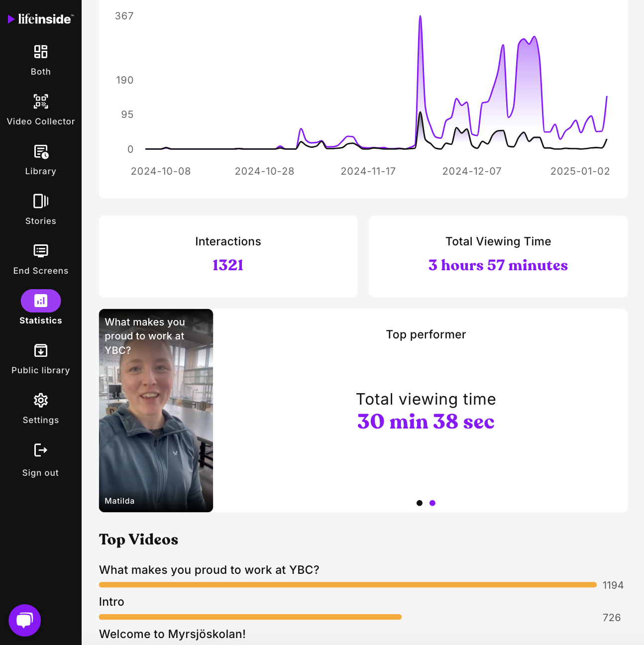Select the Statistics chart icon
This screenshot has width=644, height=645.
click(x=41, y=301)
